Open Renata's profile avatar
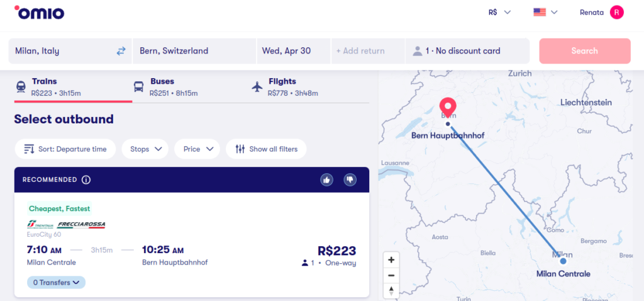This screenshot has height=301, width=644. (617, 12)
